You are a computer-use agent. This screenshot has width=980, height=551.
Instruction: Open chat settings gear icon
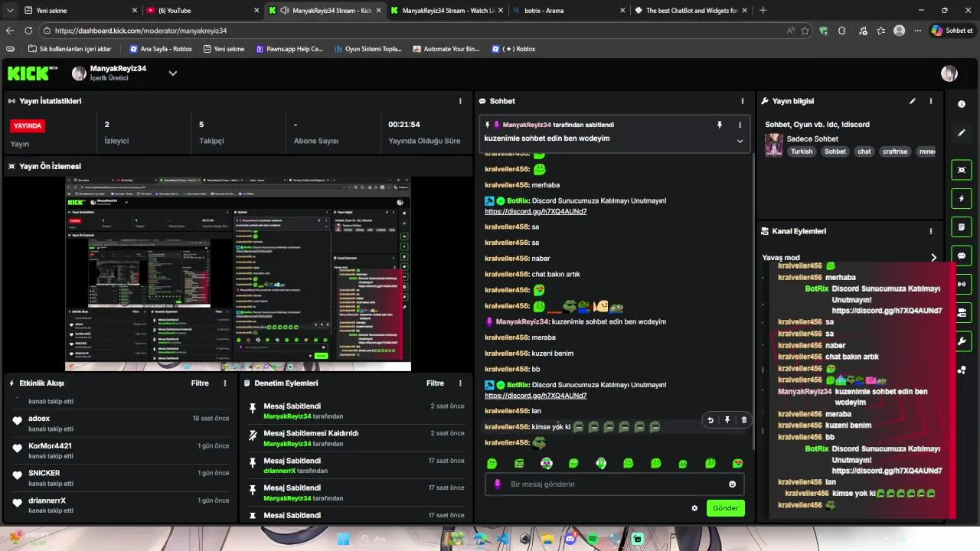point(694,508)
